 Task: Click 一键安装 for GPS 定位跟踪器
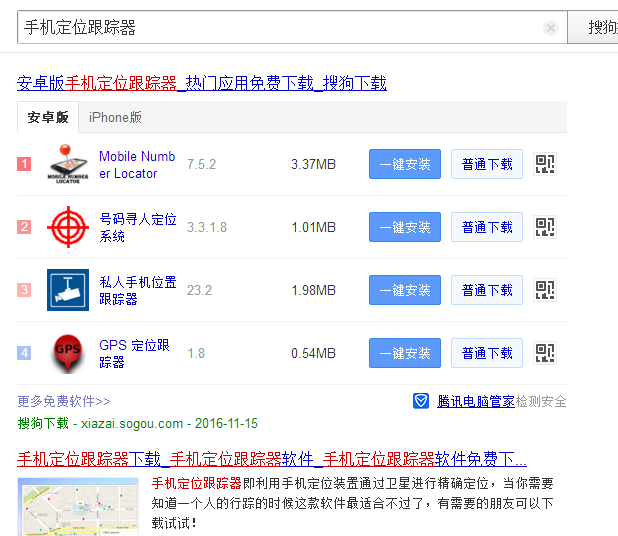[x=405, y=353]
